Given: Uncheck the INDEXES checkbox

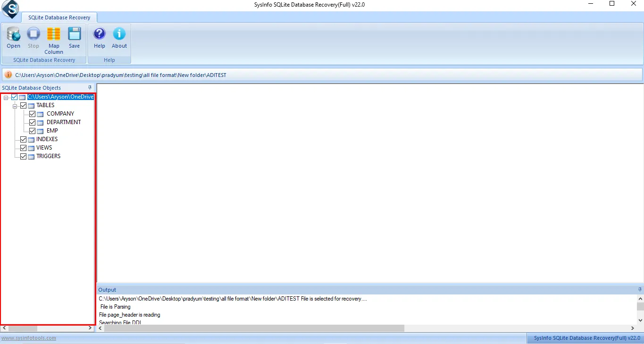Looking at the screenshot, I should pos(23,140).
